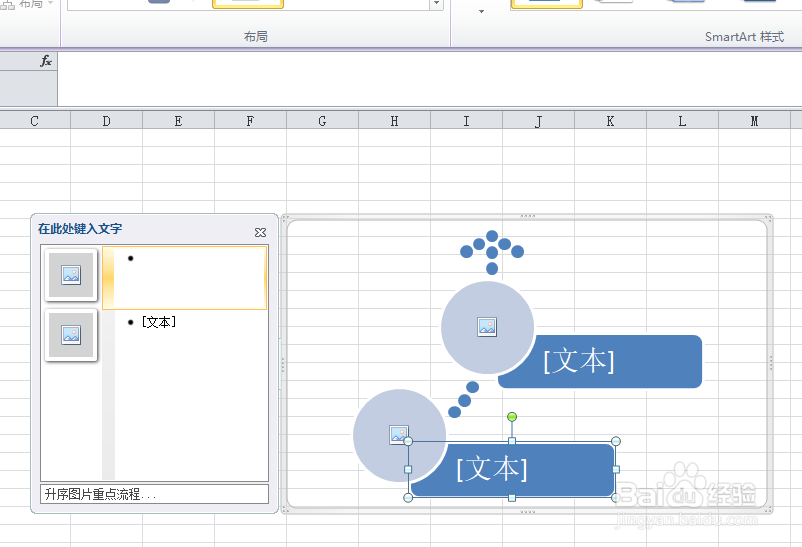
Task: Select column H header
Action: (394, 121)
